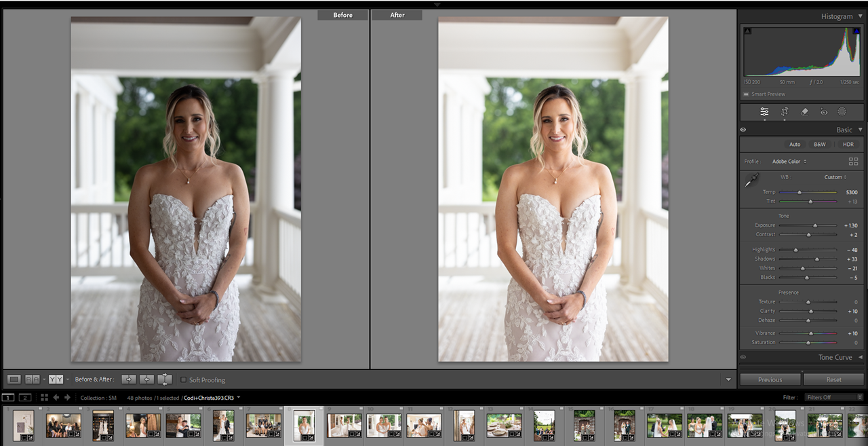Toggle the Before/After YY view button
The height and width of the screenshot is (446, 868).
point(56,379)
